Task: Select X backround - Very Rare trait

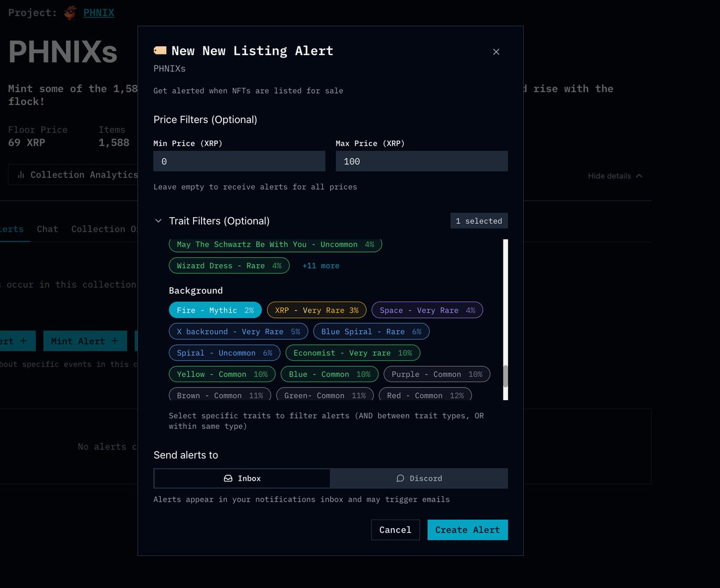Action: [x=239, y=331]
